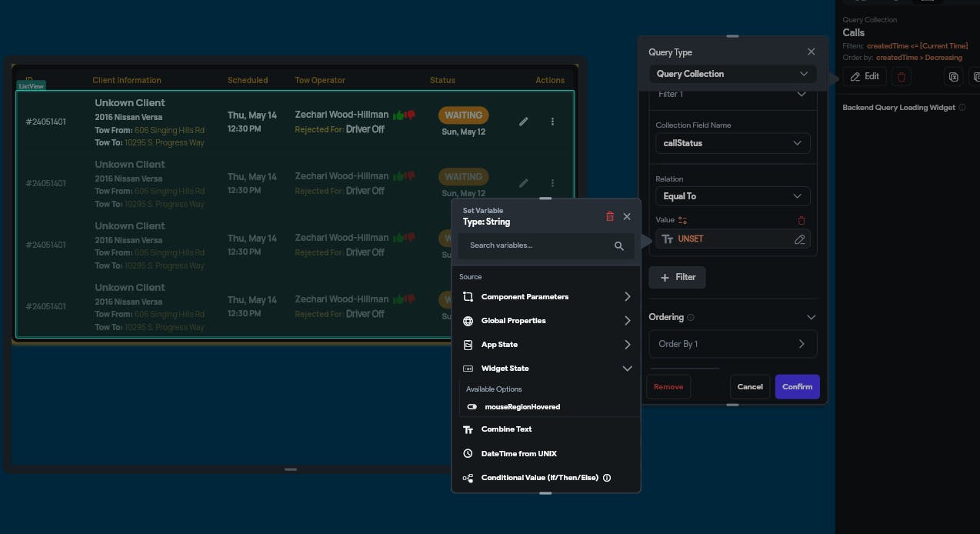Click the Combine Text Tt icon
This screenshot has height=534, width=980.
(468, 430)
